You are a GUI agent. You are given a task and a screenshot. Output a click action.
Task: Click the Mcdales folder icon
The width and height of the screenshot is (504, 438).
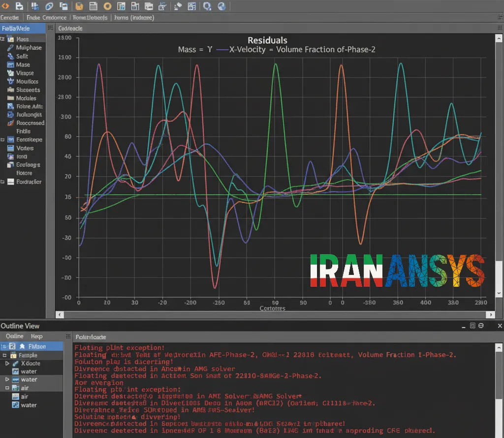(11, 98)
